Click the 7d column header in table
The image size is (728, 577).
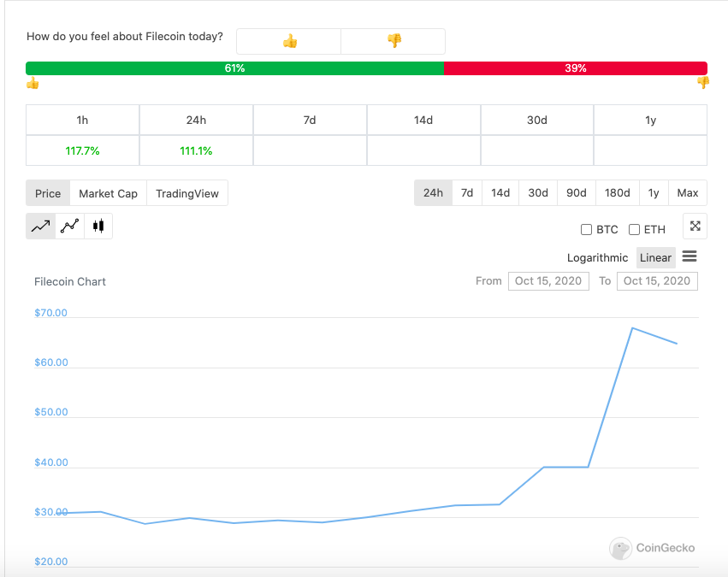[310, 121]
